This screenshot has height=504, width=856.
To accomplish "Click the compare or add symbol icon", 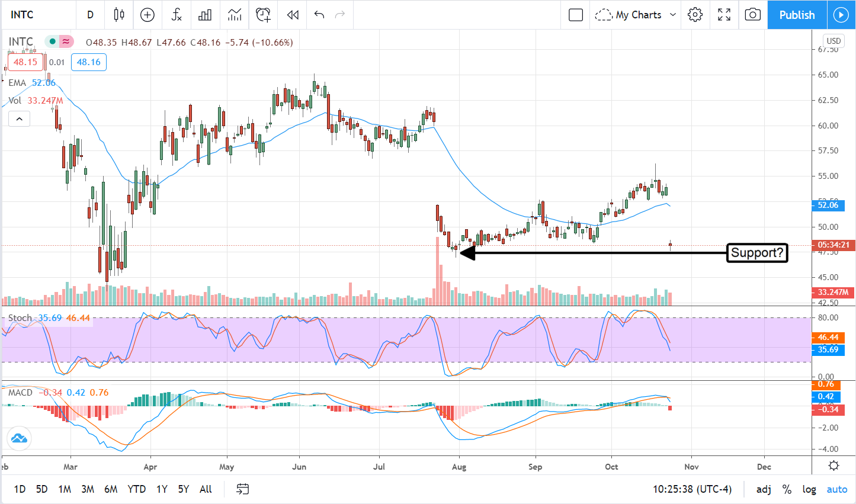I will 148,15.
